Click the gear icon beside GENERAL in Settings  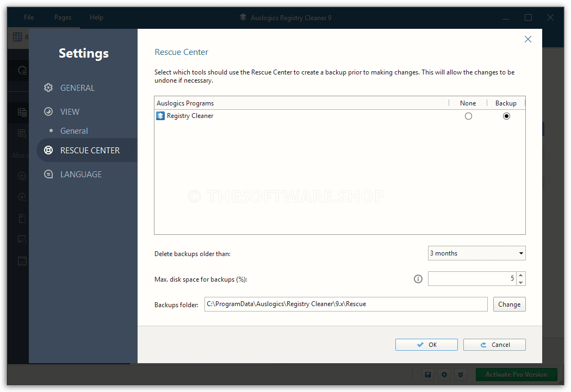48,88
